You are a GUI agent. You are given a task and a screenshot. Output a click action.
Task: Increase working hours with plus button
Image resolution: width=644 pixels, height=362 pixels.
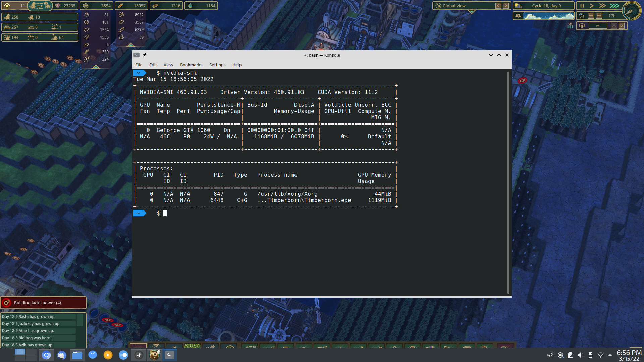click(599, 16)
